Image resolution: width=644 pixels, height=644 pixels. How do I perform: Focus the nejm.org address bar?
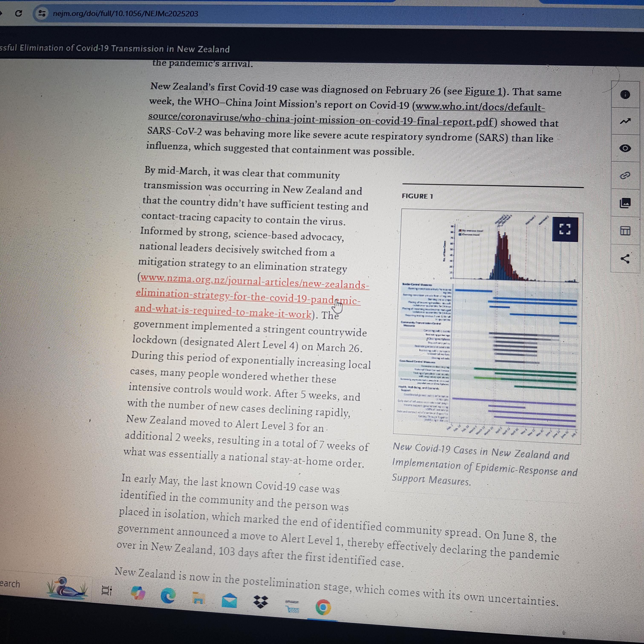point(125,14)
